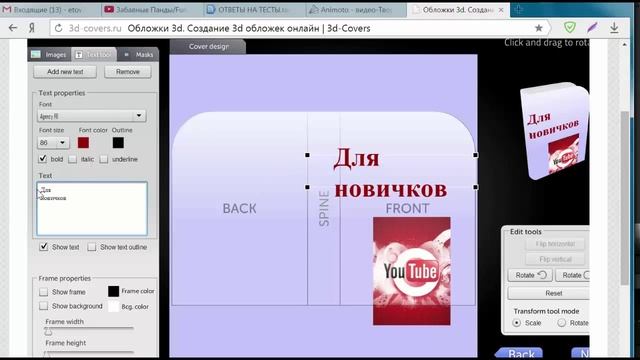
Task: Click the Remove text button
Action: pyautogui.click(x=128, y=72)
